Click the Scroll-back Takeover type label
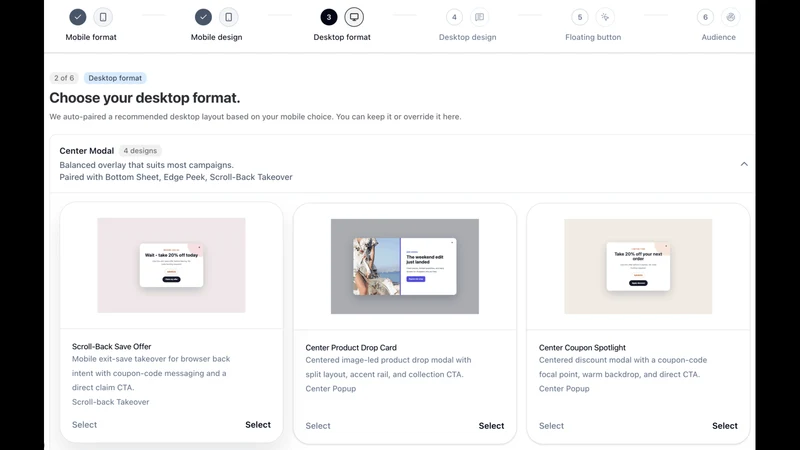The height and width of the screenshot is (450, 800). click(x=110, y=402)
